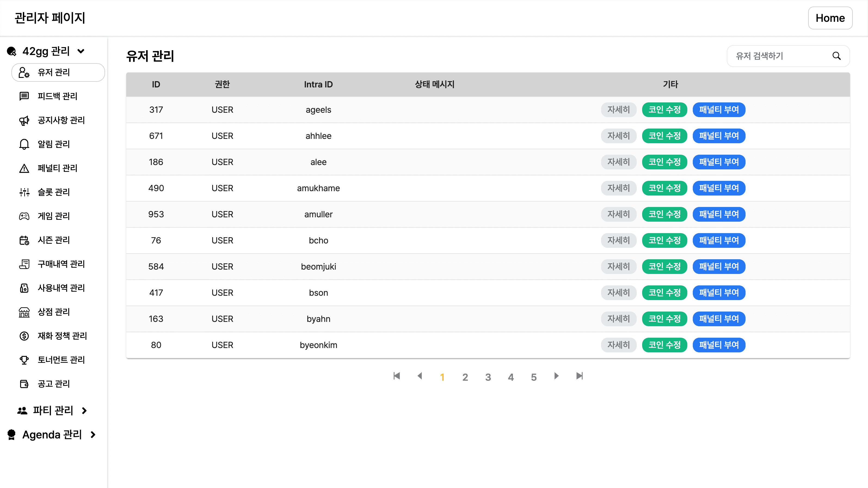Go to page 2
The image size is (868, 488).
click(x=465, y=377)
